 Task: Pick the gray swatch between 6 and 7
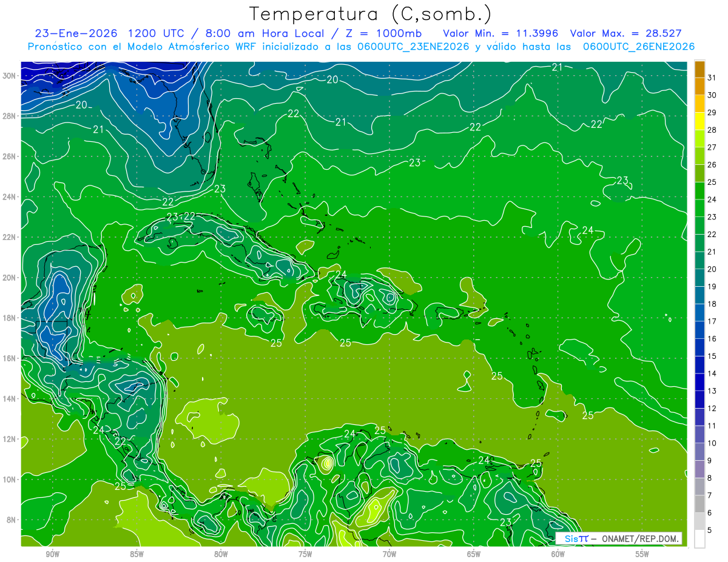point(699,504)
